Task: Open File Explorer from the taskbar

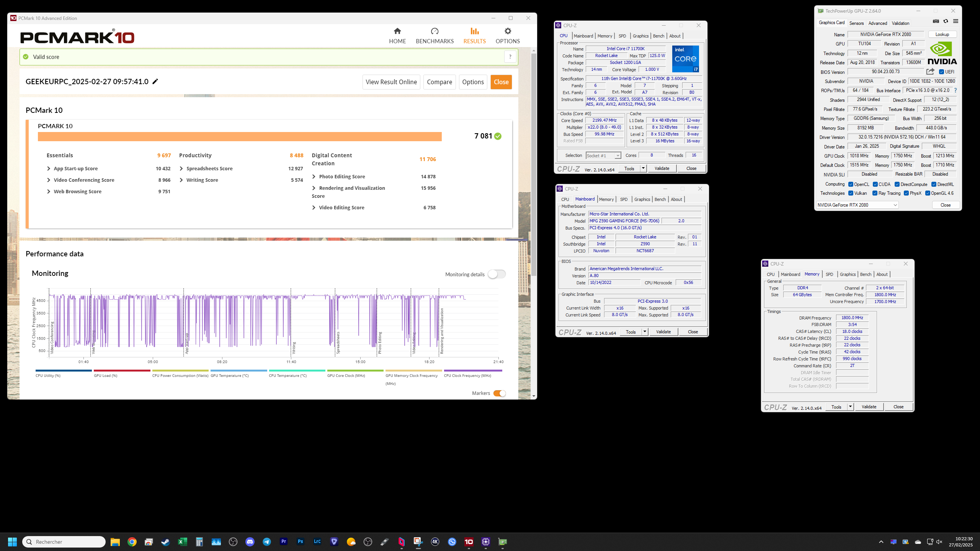Action: (x=115, y=541)
